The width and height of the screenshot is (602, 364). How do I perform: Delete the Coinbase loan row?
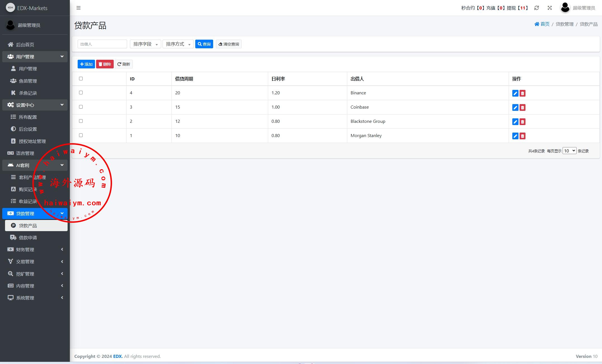(522, 107)
